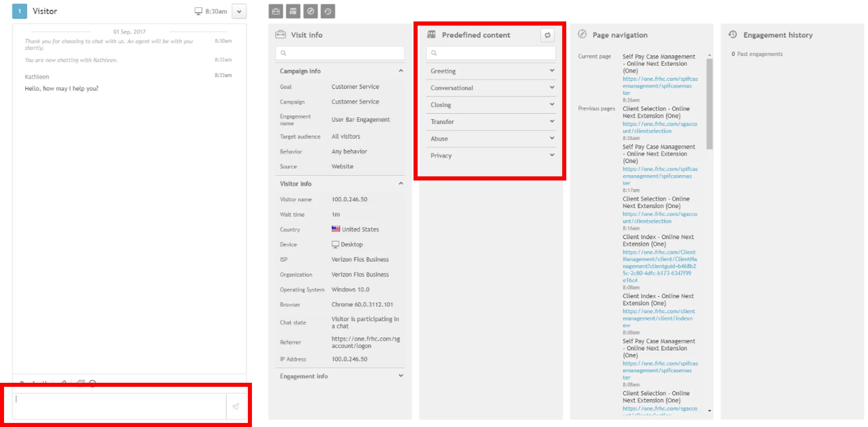The image size is (868, 427).
Task: Expand the Transfer category
Action: tap(491, 122)
